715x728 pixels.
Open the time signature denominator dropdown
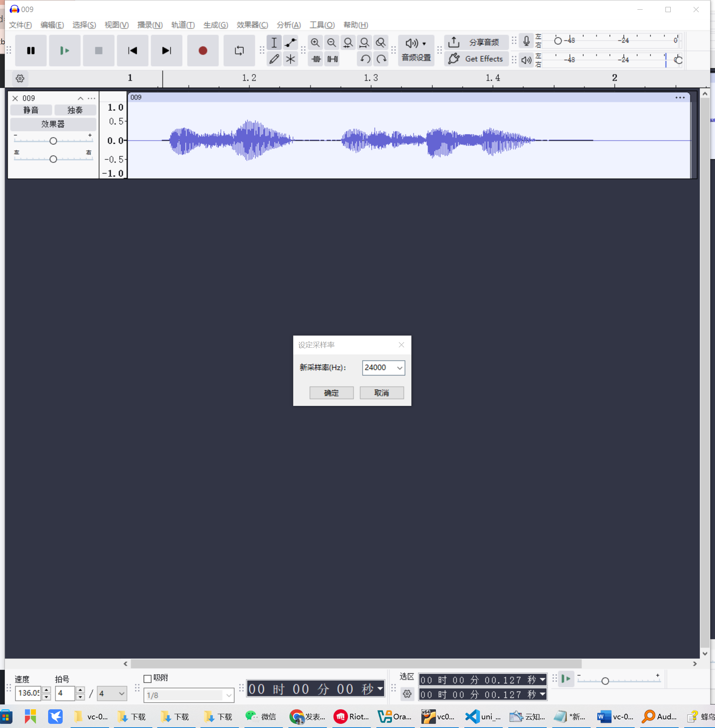(111, 693)
